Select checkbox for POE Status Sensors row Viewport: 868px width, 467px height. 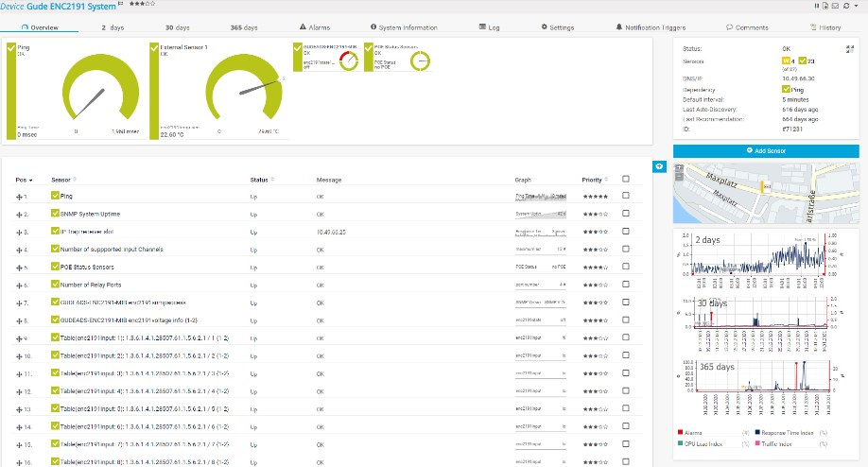point(626,267)
